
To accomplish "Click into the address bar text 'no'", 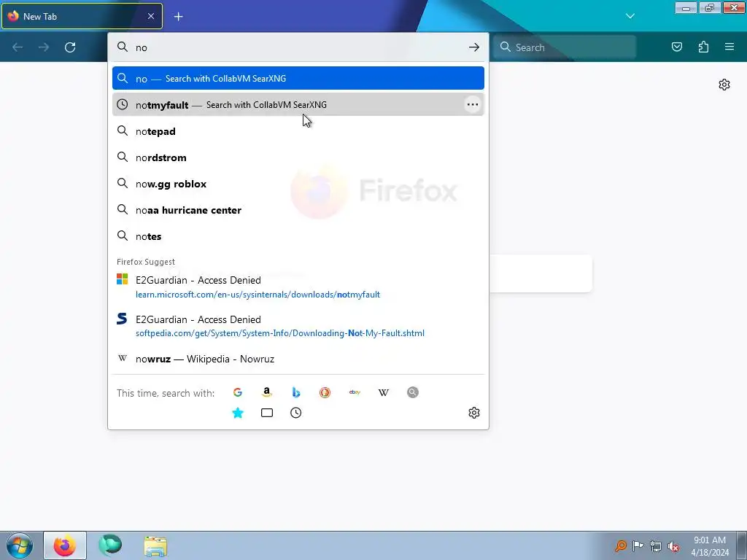I will (x=142, y=47).
